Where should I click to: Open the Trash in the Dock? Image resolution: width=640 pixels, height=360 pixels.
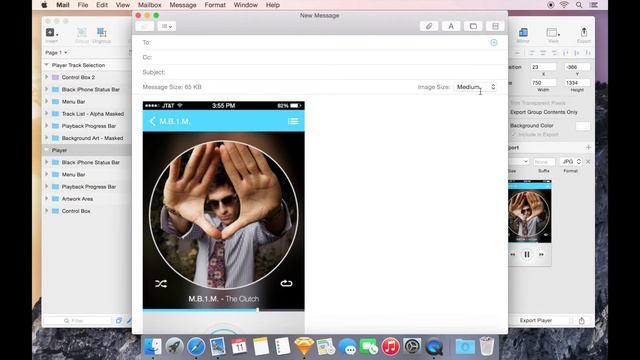[487, 346]
